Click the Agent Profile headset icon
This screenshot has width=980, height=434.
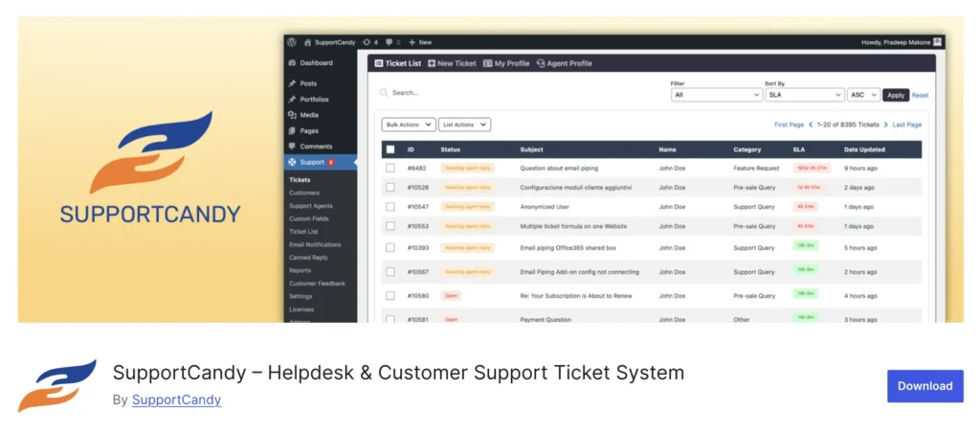click(x=541, y=64)
